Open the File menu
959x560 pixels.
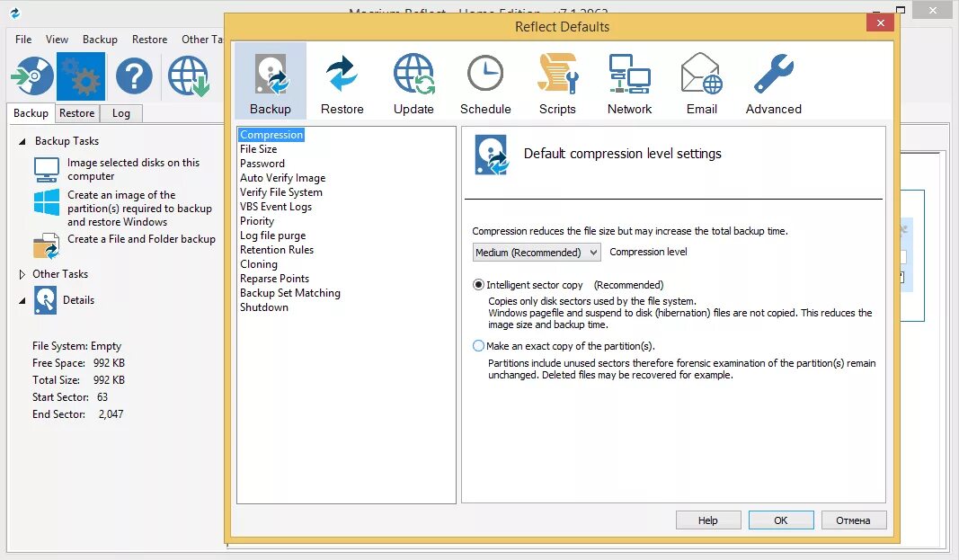click(23, 40)
